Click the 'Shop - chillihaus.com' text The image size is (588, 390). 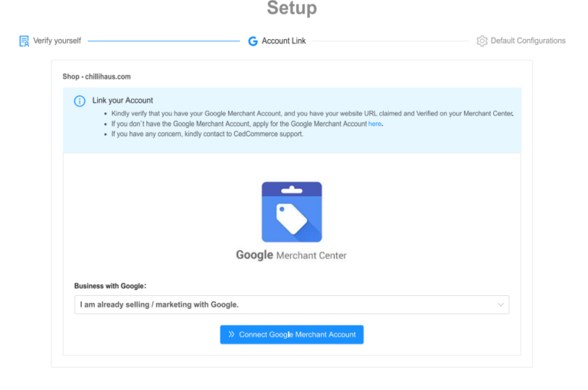coord(96,76)
